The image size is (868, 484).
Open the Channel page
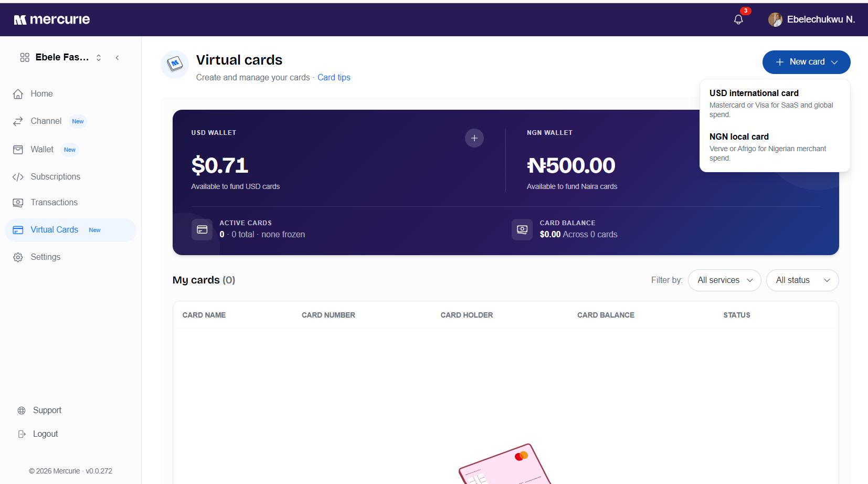(x=70, y=121)
